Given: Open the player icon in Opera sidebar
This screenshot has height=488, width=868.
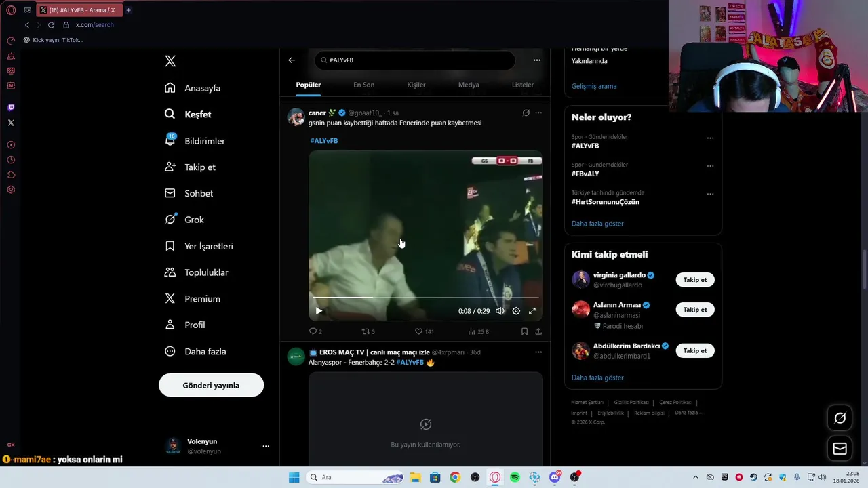Looking at the screenshot, I should click(11, 145).
